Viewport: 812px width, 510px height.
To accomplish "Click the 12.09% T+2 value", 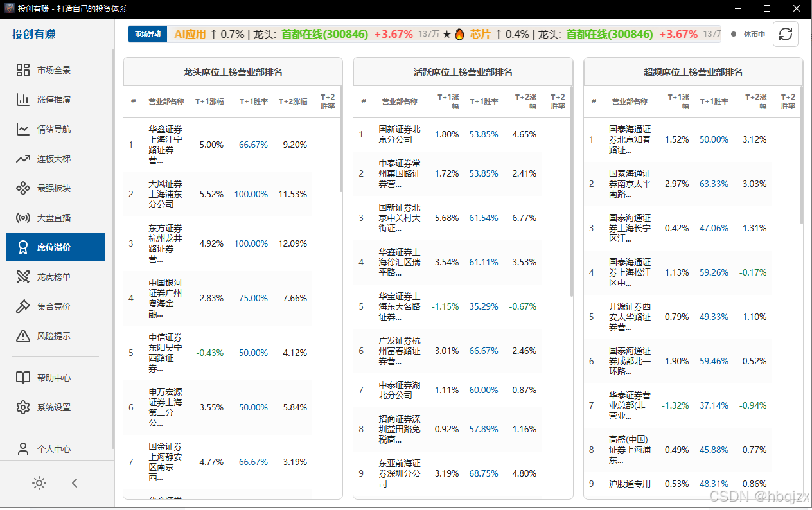I will [293, 243].
